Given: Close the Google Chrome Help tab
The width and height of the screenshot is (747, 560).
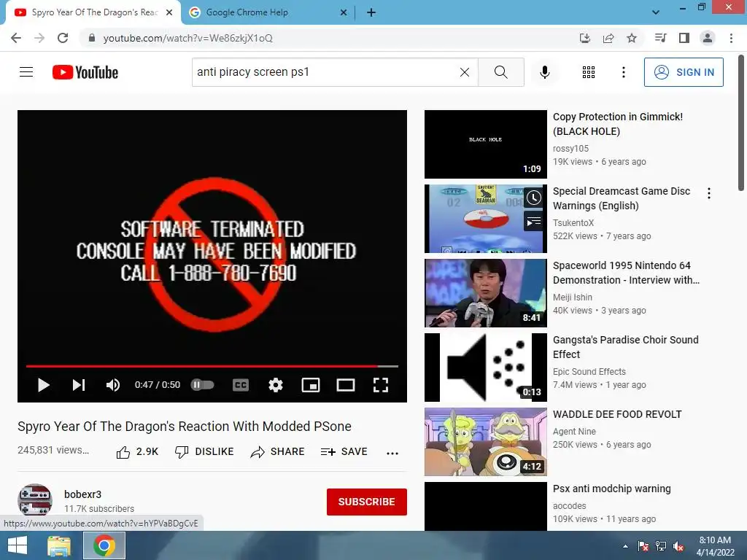Looking at the screenshot, I should pos(344,12).
